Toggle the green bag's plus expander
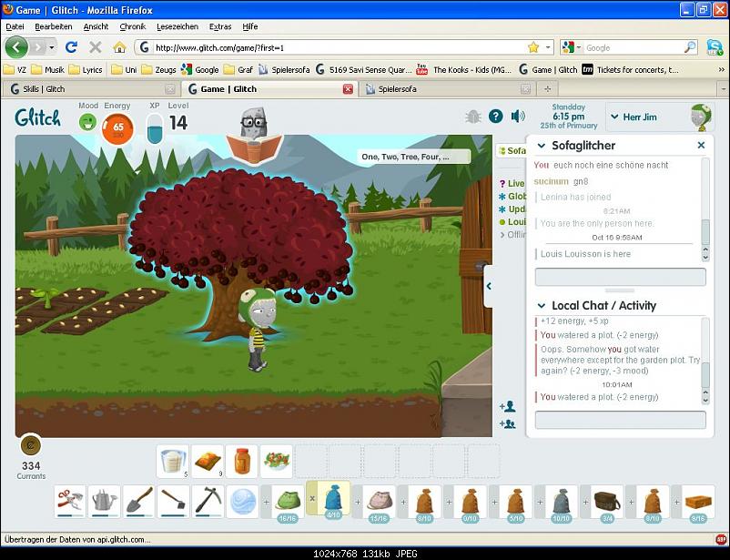The height and width of the screenshot is (560, 730). [x=268, y=501]
